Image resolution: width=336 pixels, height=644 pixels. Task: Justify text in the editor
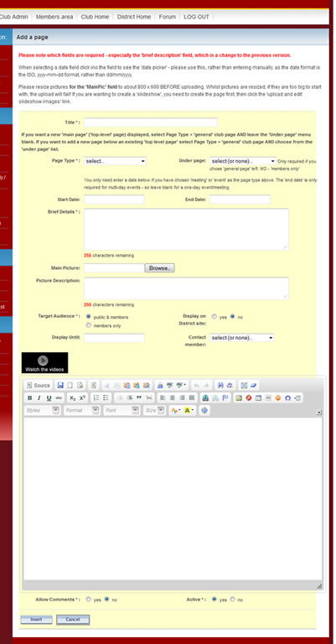click(x=192, y=398)
